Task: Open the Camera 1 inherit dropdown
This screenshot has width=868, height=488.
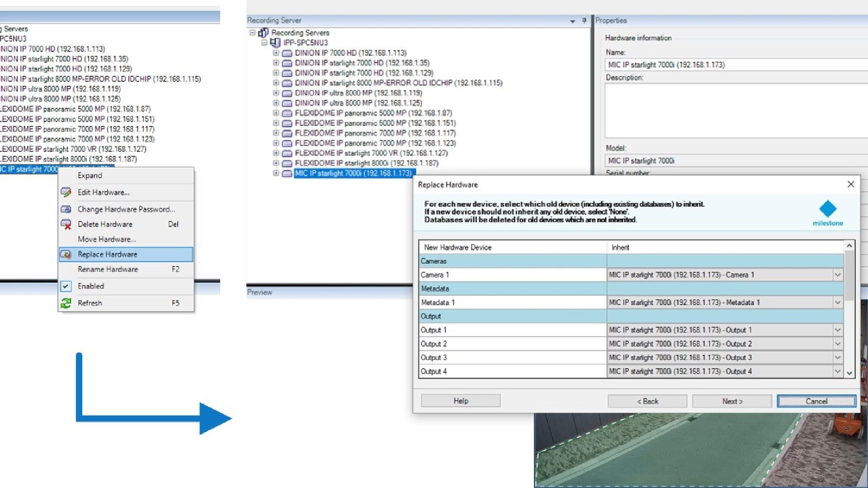Action: click(x=838, y=275)
